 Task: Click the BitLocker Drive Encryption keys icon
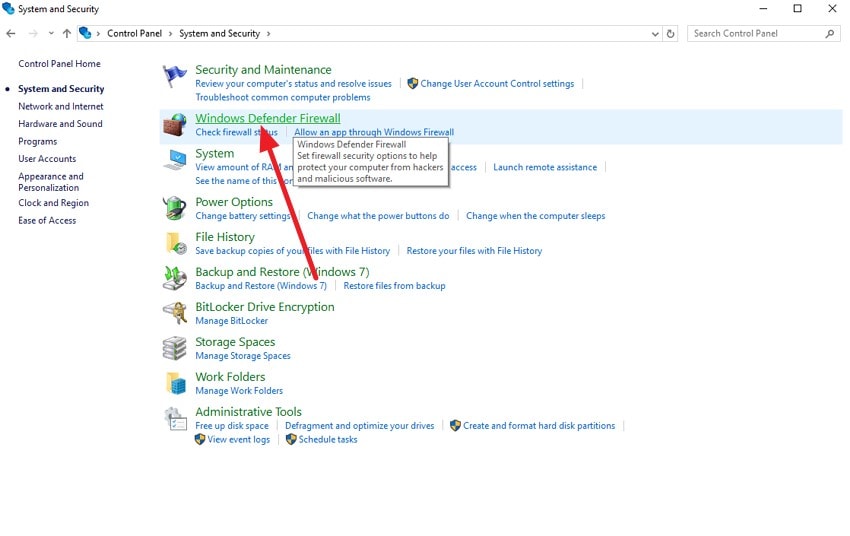[175, 313]
